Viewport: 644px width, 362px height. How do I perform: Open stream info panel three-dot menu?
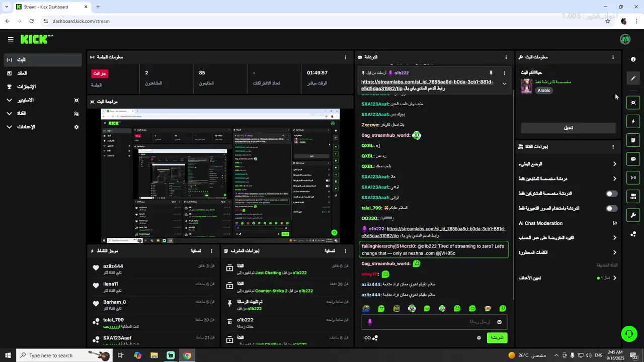(x=613, y=57)
